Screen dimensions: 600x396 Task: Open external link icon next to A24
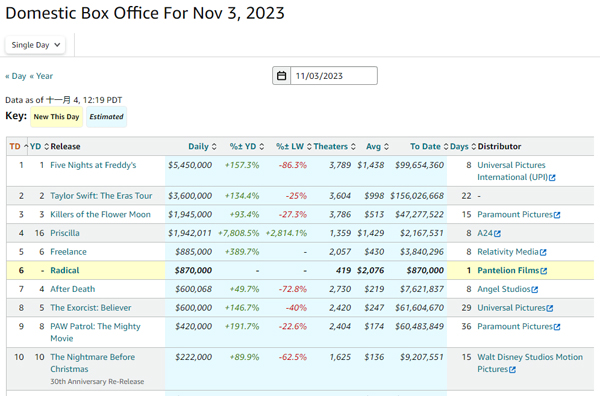click(x=497, y=233)
